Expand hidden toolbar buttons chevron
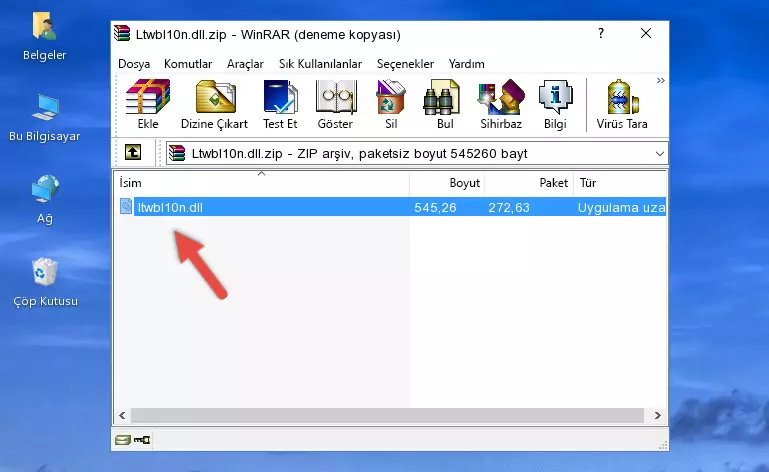The width and height of the screenshot is (769, 472). pos(661,80)
